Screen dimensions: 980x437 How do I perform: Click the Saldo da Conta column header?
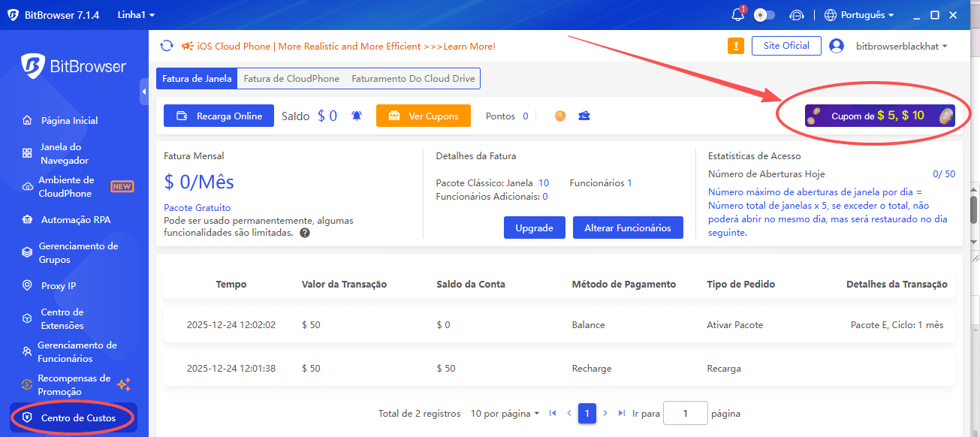click(471, 285)
